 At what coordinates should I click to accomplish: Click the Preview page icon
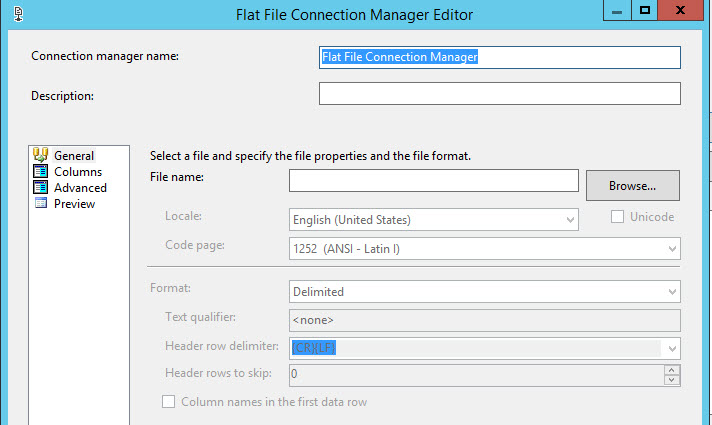click(41, 203)
